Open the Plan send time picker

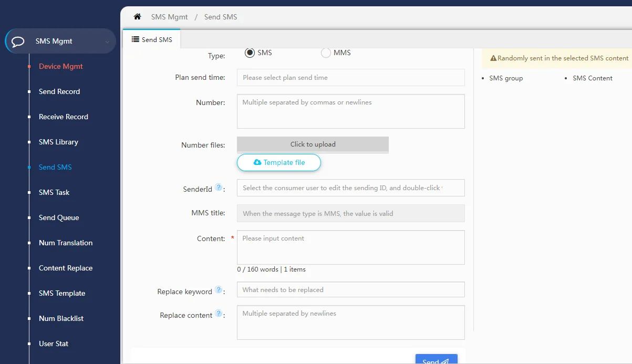[x=350, y=78]
